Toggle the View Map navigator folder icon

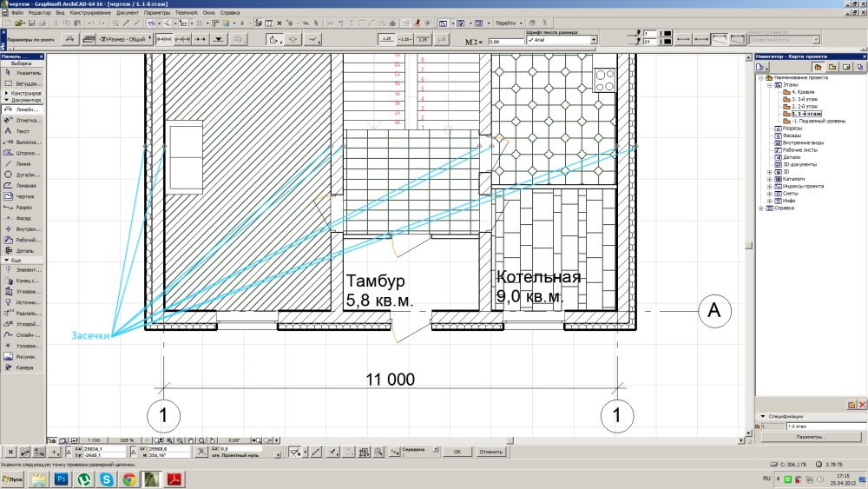832,67
